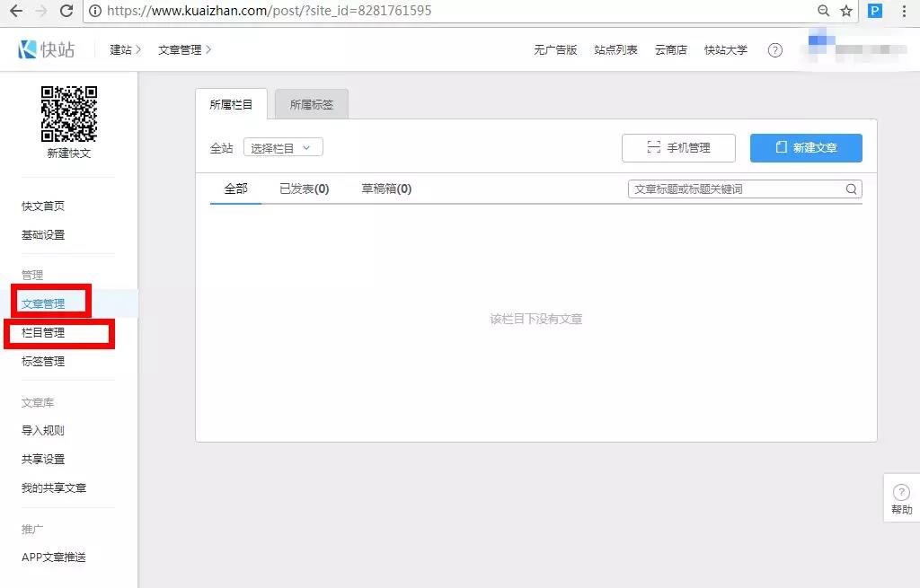Open 栏目管理 in the sidebar

click(43, 333)
